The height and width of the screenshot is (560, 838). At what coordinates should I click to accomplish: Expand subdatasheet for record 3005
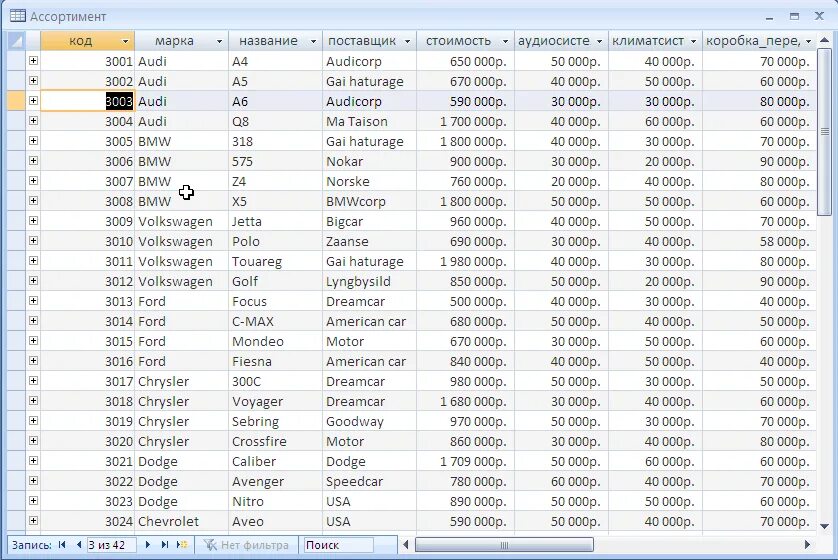tap(33, 141)
